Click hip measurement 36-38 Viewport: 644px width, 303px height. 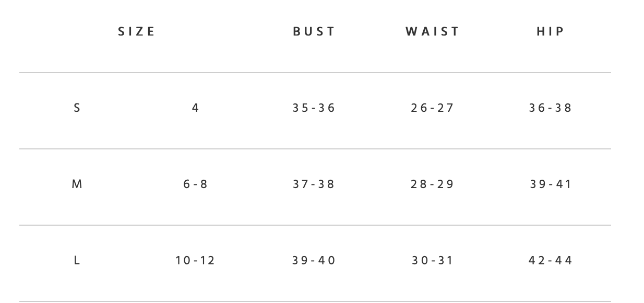coord(551,108)
